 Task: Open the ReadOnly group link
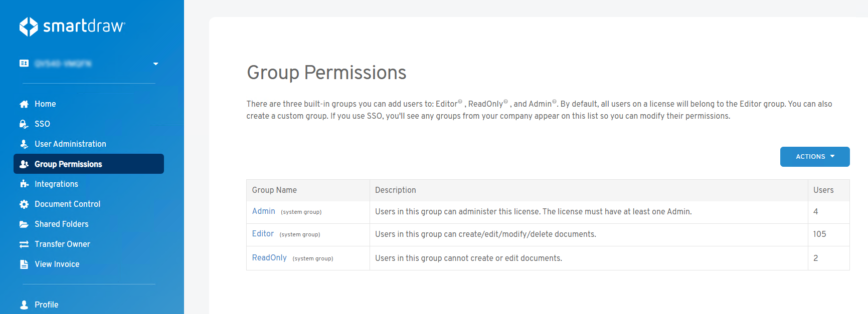269,258
